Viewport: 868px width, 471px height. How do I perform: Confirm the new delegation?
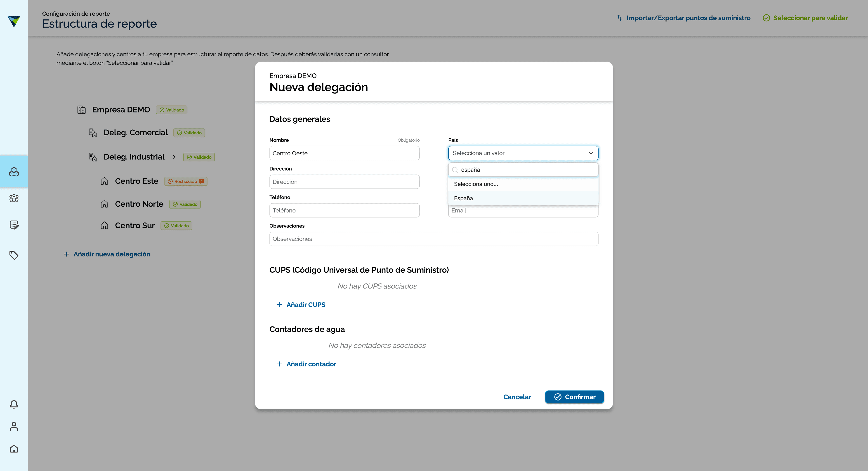pyautogui.click(x=574, y=397)
